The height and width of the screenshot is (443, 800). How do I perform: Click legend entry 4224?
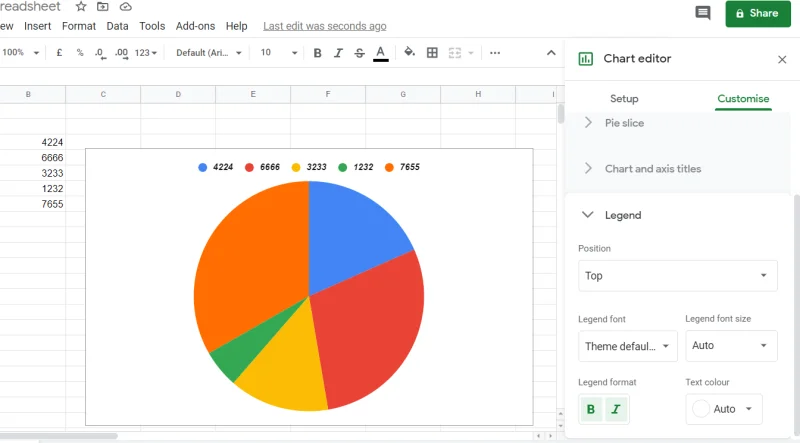(x=216, y=167)
